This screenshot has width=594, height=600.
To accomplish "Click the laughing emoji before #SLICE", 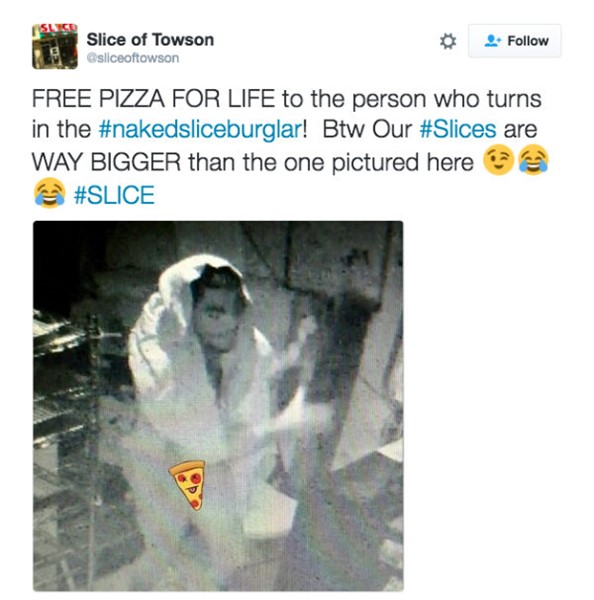I will [x=49, y=193].
